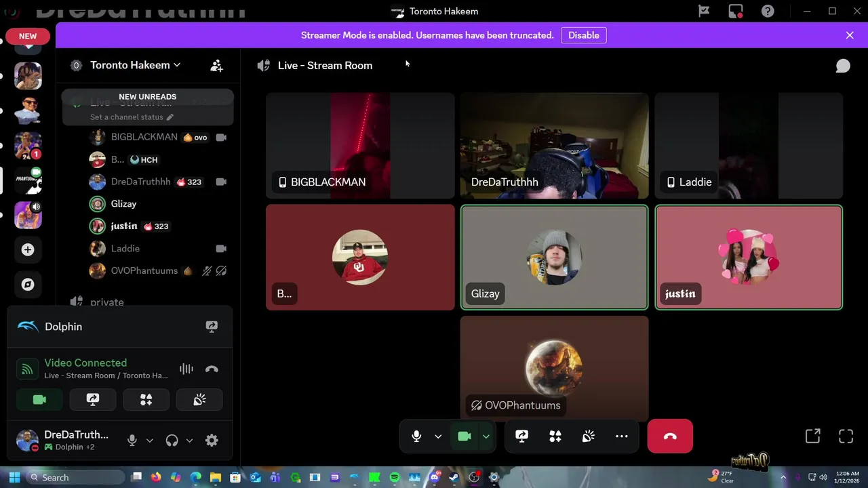Dismiss the Streamer Mode banner
Image resolution: width=868 pixels, height=488 pixels.
click(x=850, y=35)
